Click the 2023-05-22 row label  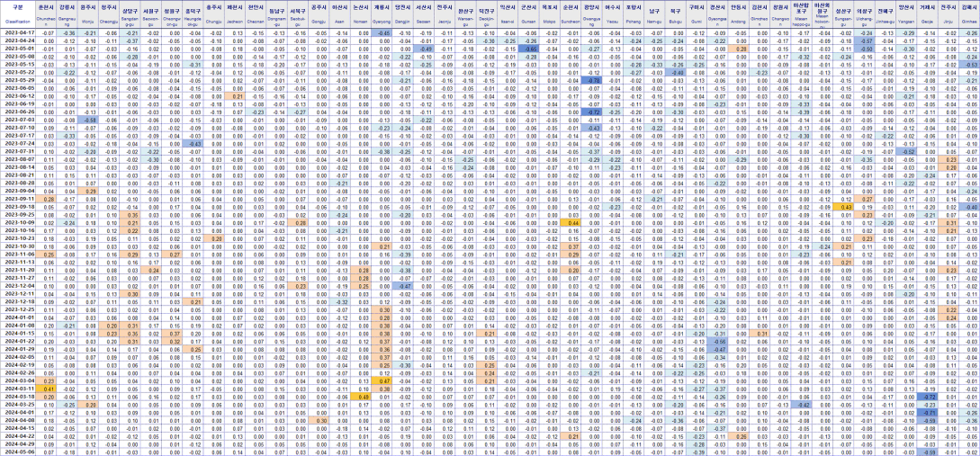pos(17,72)
